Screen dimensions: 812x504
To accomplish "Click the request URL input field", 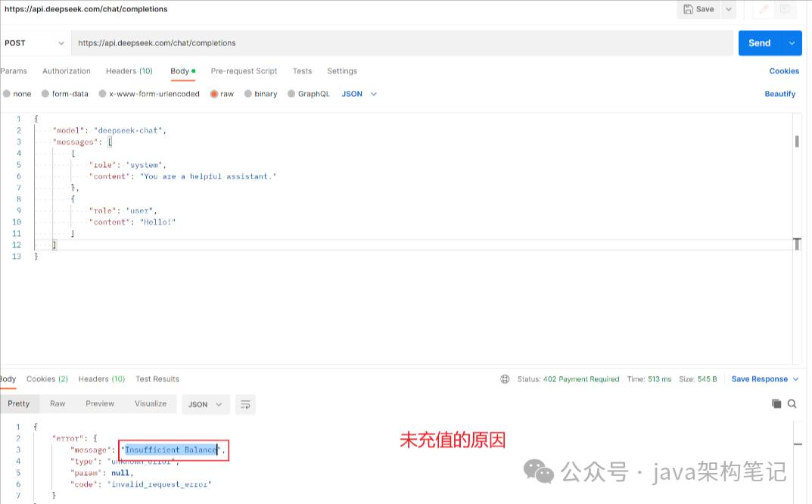I will pos(402,43).
